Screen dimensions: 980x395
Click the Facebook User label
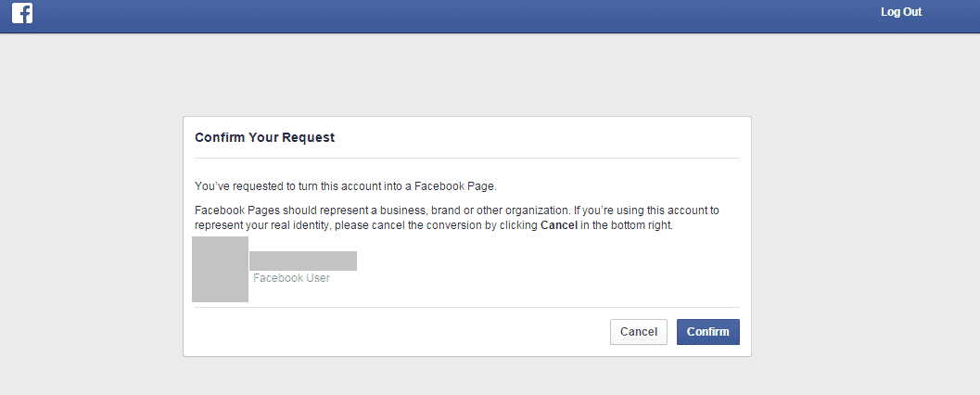(x=291, y=278)
